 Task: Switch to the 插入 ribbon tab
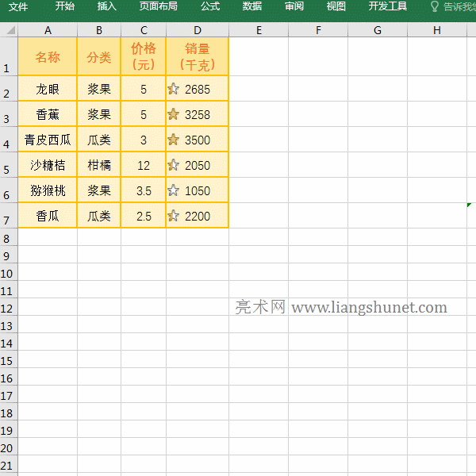(106, 6)
